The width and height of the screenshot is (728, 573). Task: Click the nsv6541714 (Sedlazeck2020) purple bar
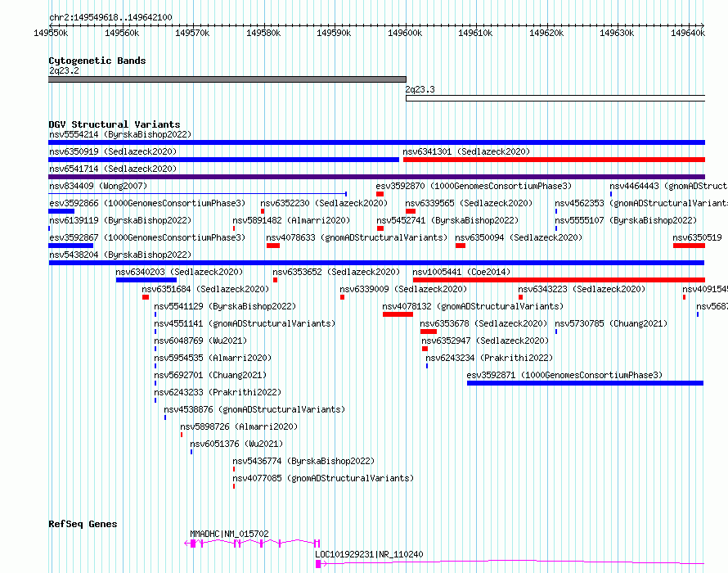[x=376, y=177]
